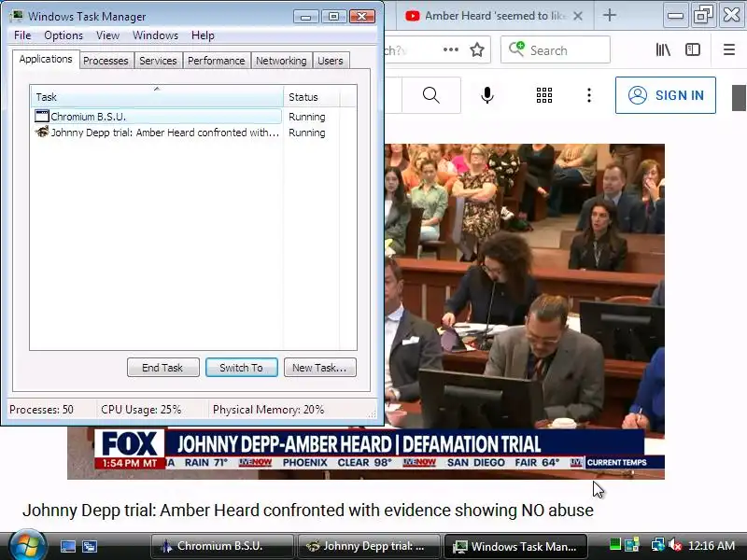The height and width of the screenshot is (560, 747).
Task: Click the 12:16 AM system clock
Action: (x=712, y=546)
